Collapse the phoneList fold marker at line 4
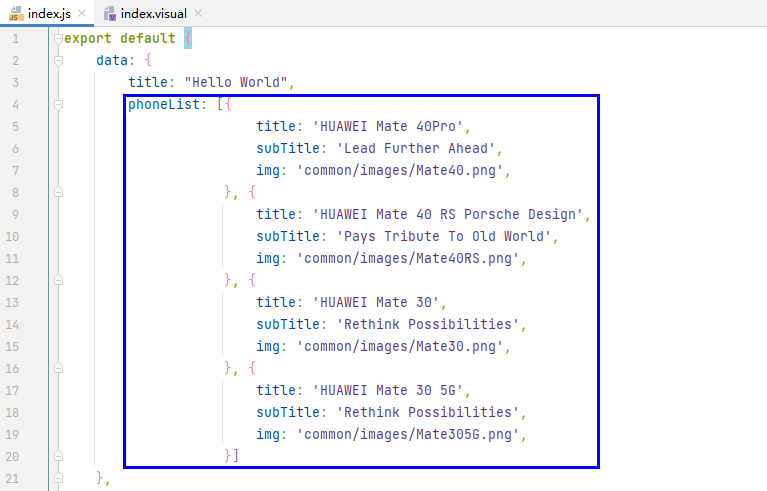Image resolution: width=767 pixels, height=491 pixels. click(58, 105)
